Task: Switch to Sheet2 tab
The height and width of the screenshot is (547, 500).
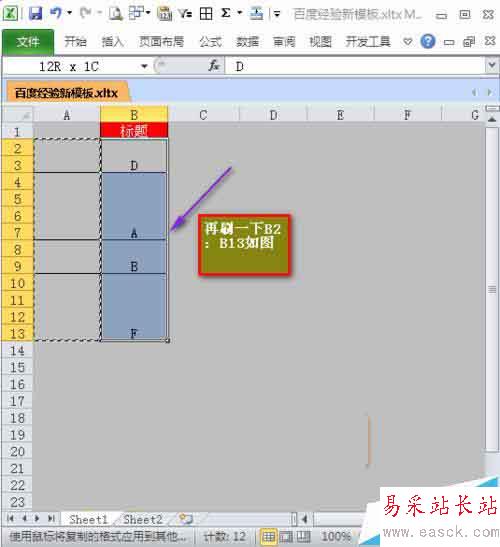Action: click(x=143, y=519)
